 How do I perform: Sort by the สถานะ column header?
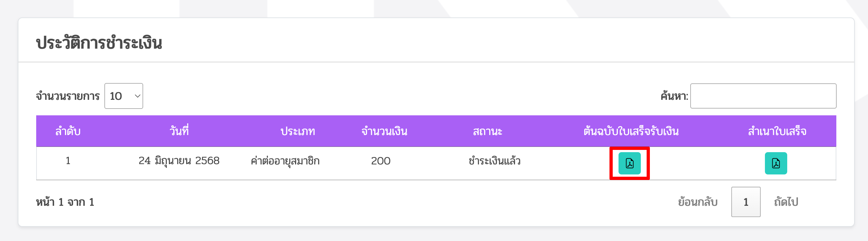tap(487, 131)
